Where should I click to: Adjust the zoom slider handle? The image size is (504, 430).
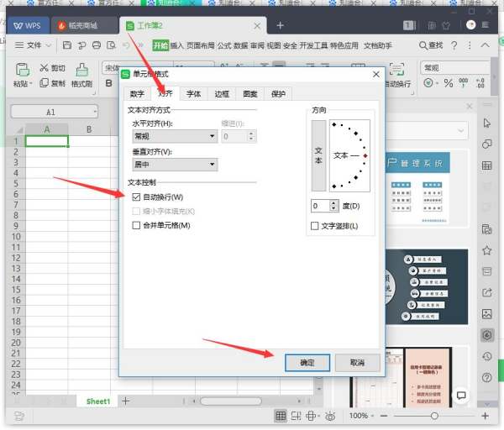tap(434, 416)
